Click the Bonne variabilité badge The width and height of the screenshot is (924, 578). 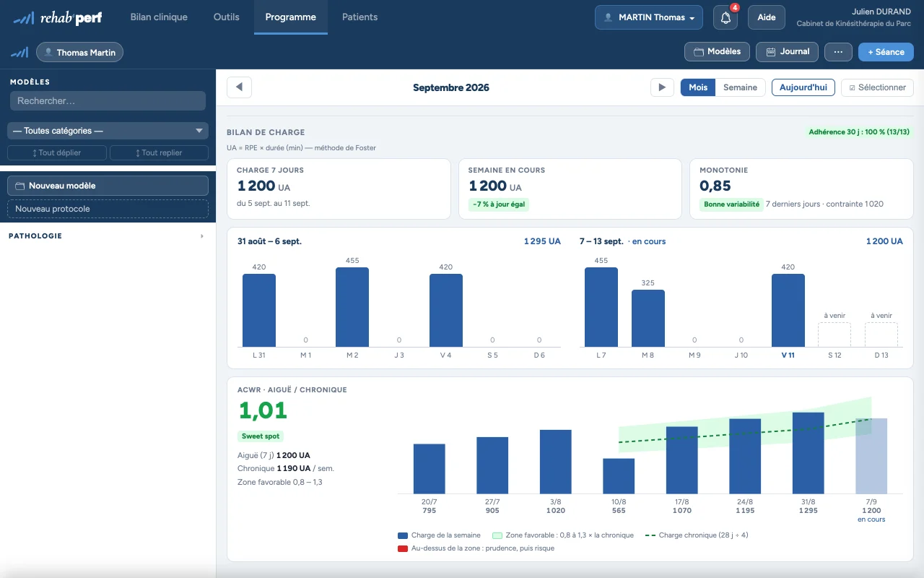[x=731, y=204]
